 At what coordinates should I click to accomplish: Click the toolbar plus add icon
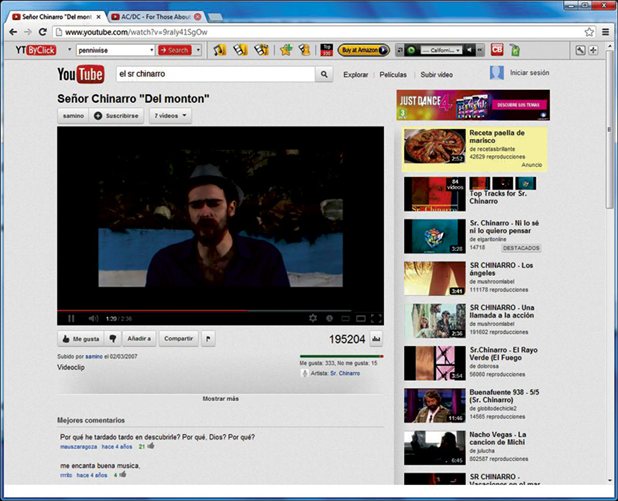pyautogui.click(x=593, y=50)
